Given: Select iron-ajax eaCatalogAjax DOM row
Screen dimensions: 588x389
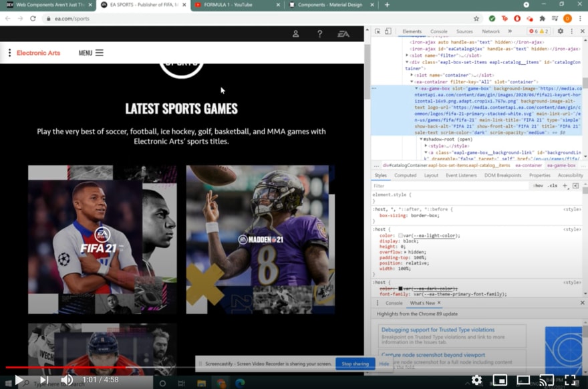Looking at the screenshot, I should tap(494, 49).
